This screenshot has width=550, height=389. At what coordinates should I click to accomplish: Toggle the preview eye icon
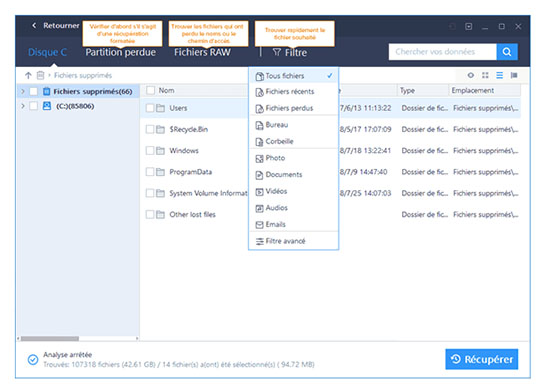[471, 75]
